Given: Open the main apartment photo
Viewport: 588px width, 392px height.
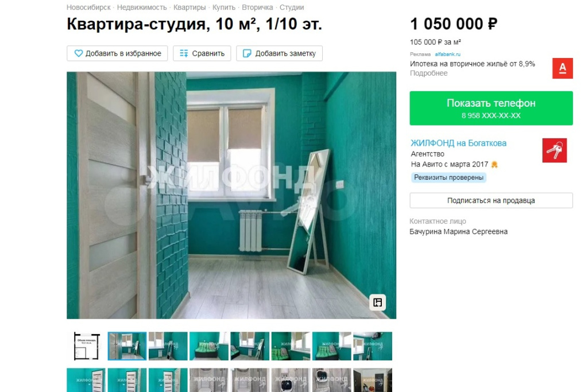Looking at the screenshot, I should click(x=231, y=195).
